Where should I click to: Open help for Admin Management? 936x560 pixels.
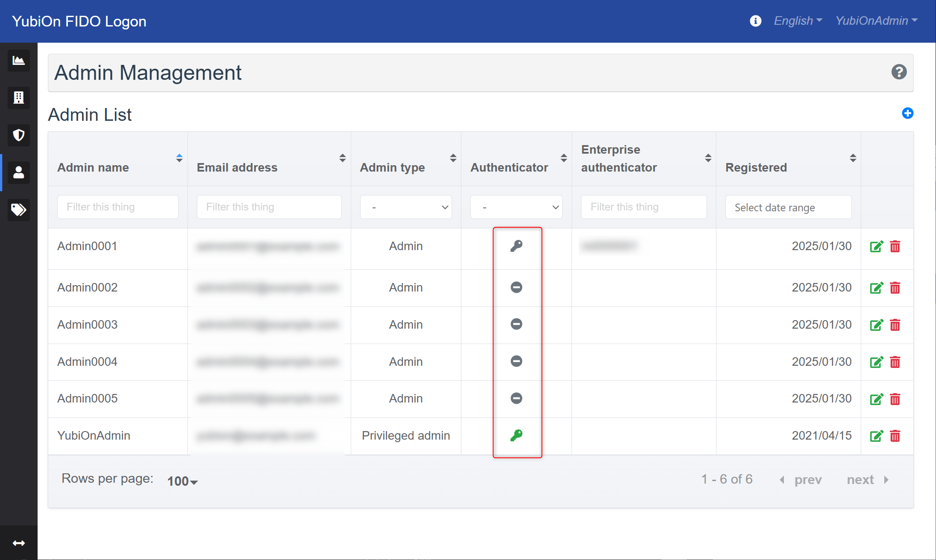(899, 72)
